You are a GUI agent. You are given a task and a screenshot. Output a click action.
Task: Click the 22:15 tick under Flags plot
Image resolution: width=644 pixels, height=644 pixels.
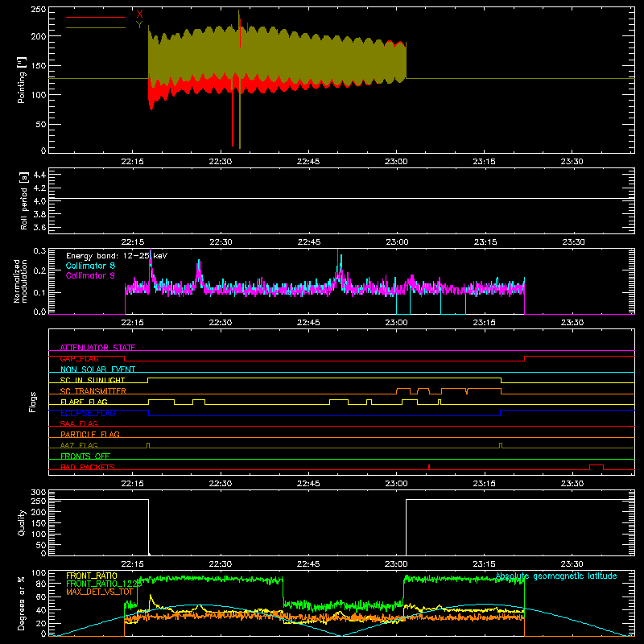point(132,484)
